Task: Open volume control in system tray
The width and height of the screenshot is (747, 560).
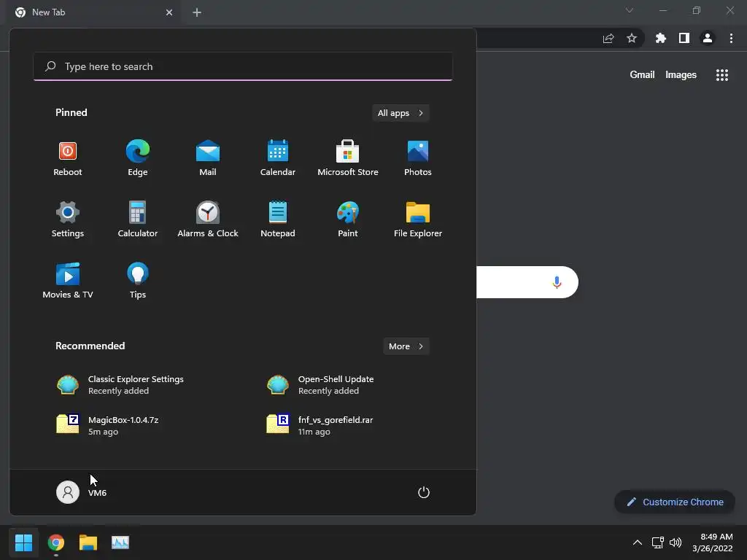Action: (676, 542)
